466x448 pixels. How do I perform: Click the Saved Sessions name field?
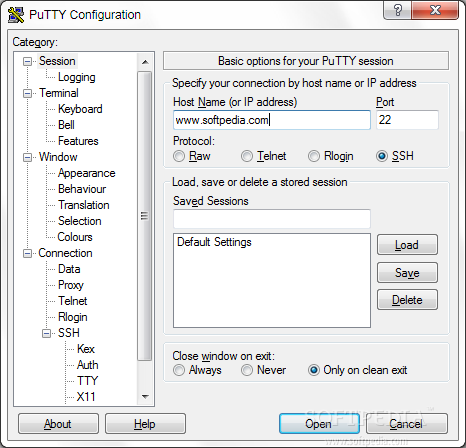pos(272,219)
